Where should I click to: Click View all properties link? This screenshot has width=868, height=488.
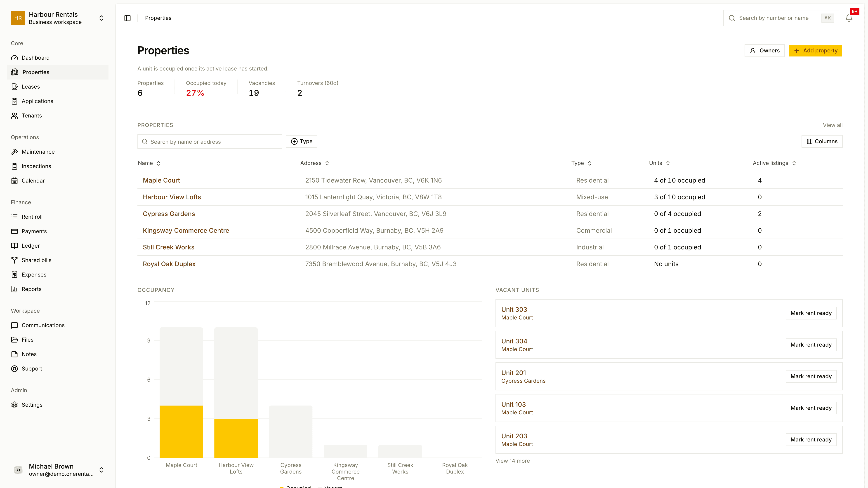[833, 125]
